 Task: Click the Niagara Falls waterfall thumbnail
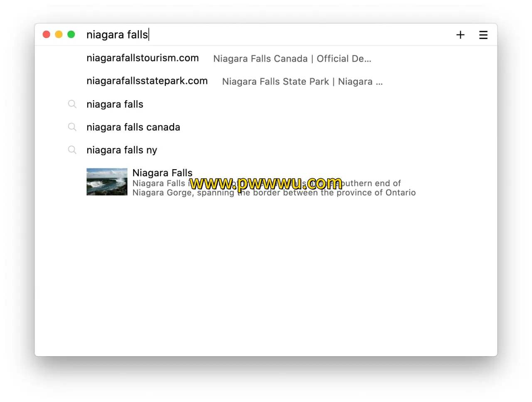[107, 182]
